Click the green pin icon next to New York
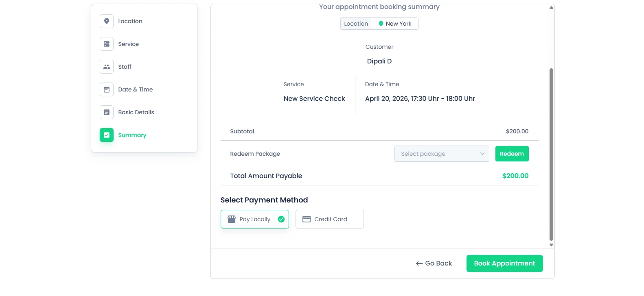Viewport: 644px width, 296px height. pos(381,24)
